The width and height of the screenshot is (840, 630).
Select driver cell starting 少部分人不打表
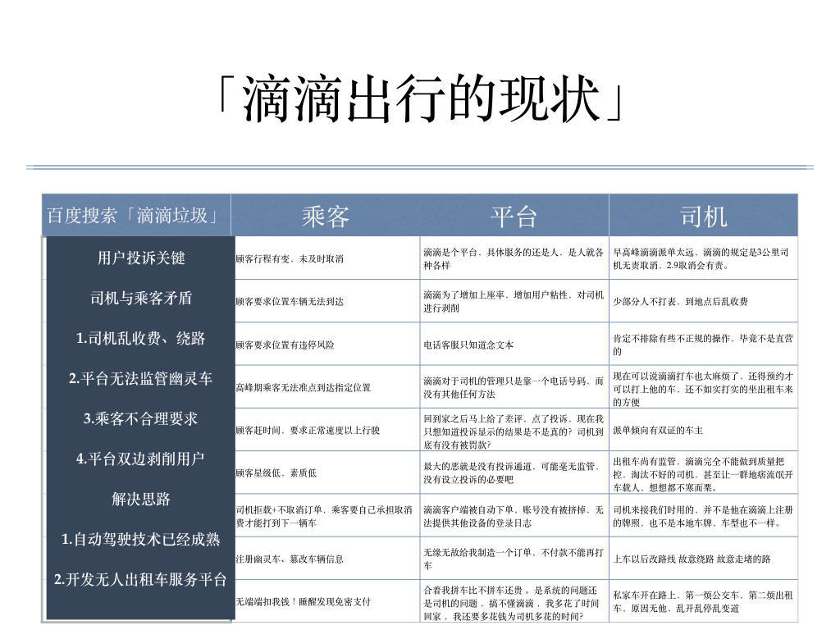click(x=703, y=302)
